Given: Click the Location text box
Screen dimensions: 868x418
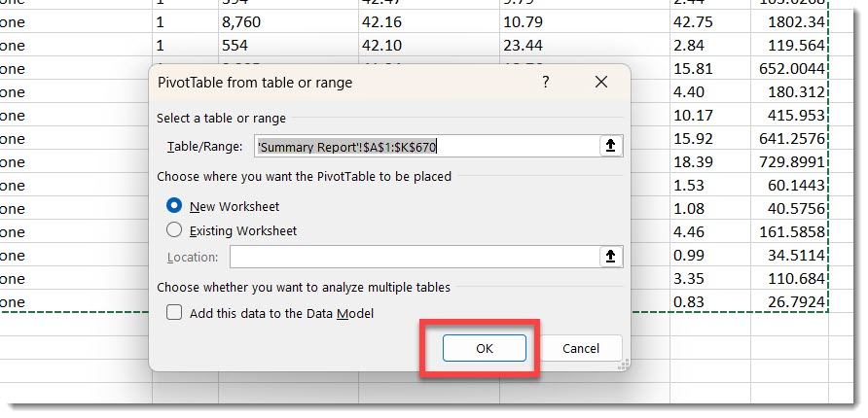Looking at the screenshot, I should (x=414, y=257).
